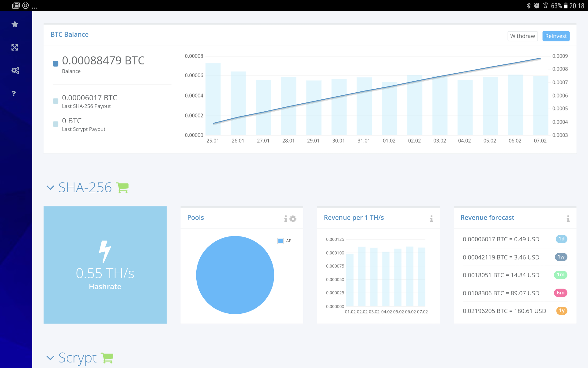This screenshot has height=368, width=588.
Task: Show info for Revenue forecast
Action: (x=568, y=219)
